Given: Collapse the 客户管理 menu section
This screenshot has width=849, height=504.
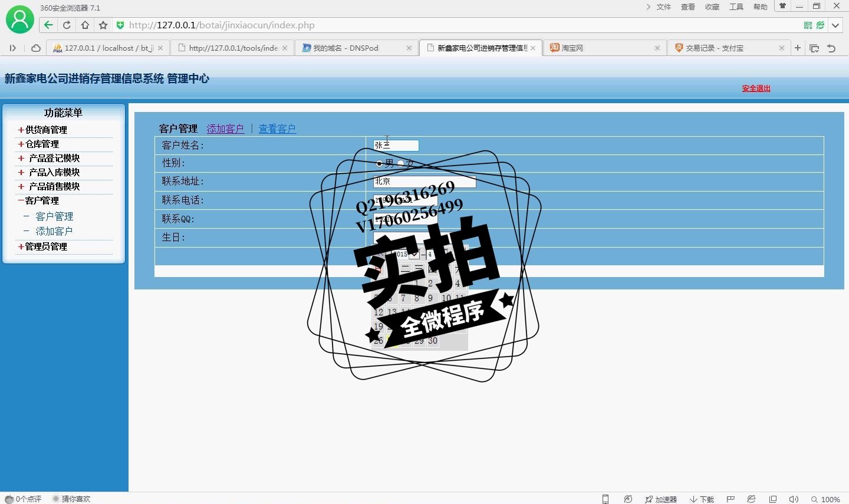Looking at the screenshot, I should [38, 200].
